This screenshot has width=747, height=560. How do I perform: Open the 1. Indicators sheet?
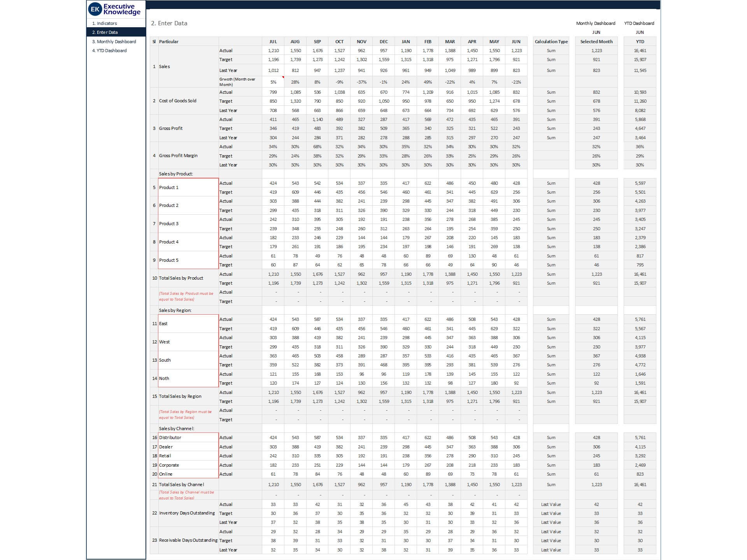tap(105, 23)
